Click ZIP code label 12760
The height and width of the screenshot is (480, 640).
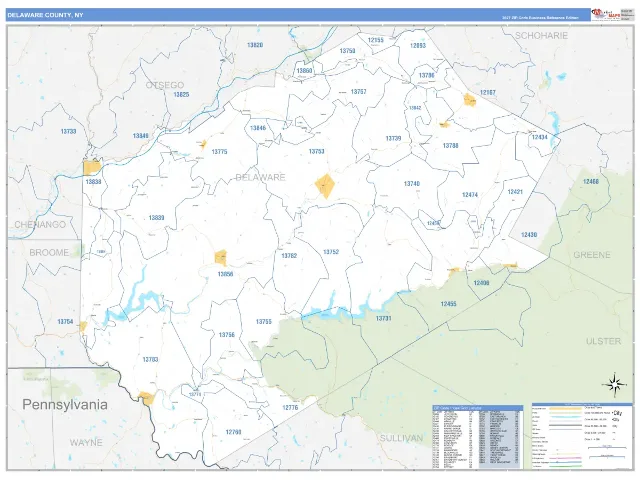[x=233, y=432]
